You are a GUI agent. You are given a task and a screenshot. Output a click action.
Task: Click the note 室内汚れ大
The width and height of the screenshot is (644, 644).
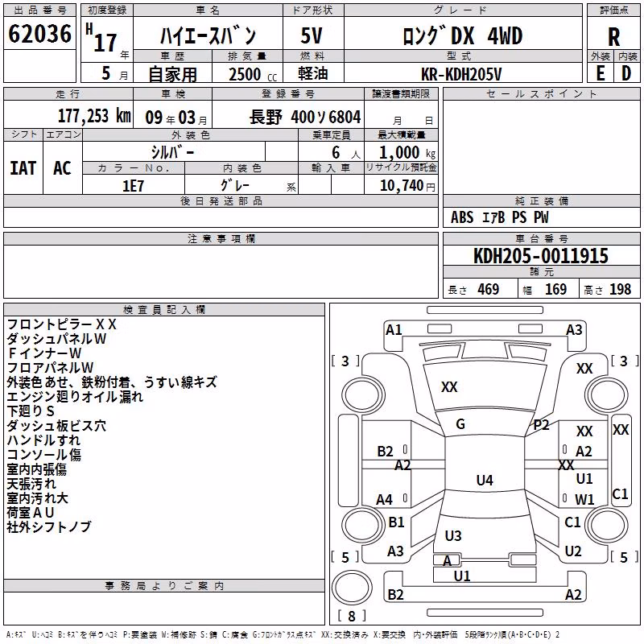[x=37, y=497]
